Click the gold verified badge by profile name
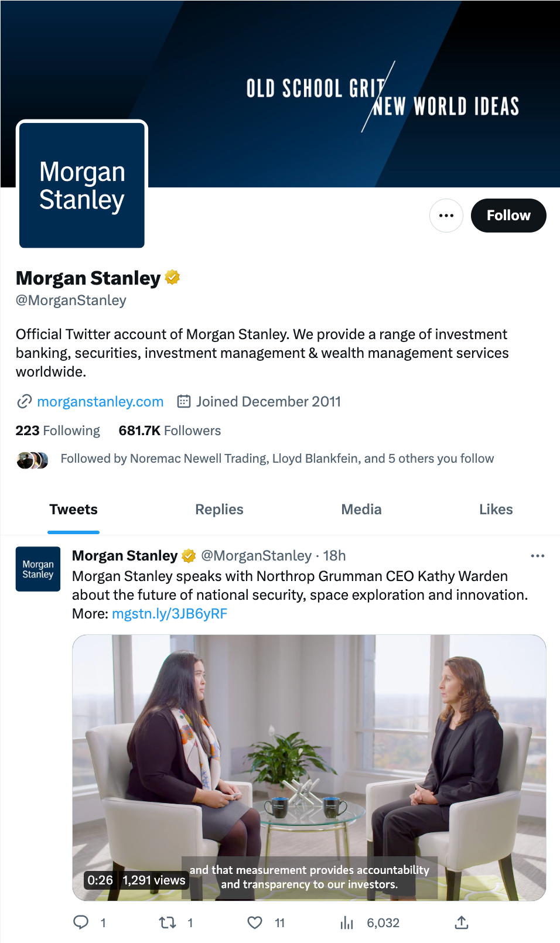The width and height of the screenshot is (560, 943). point(172,277)
